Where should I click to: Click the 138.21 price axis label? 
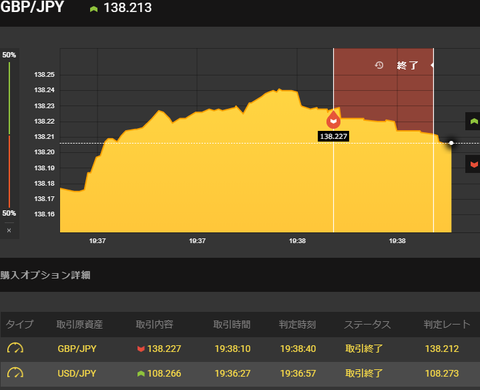(x=44, y=137)
